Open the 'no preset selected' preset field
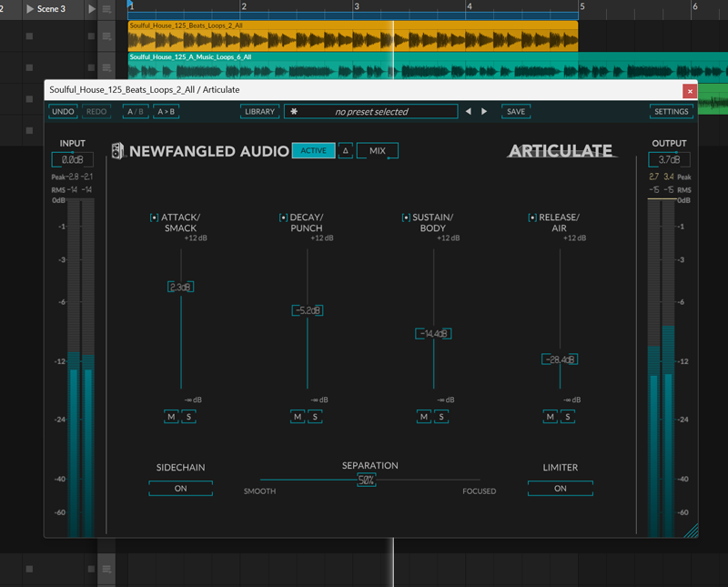This screenshot has height=587, width=728. point(371,111)
